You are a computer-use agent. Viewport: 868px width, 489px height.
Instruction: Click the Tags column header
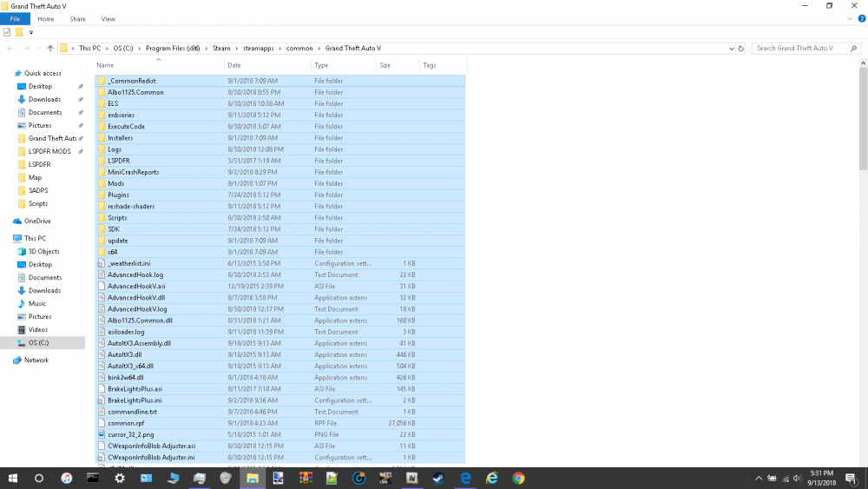point(443,65)
